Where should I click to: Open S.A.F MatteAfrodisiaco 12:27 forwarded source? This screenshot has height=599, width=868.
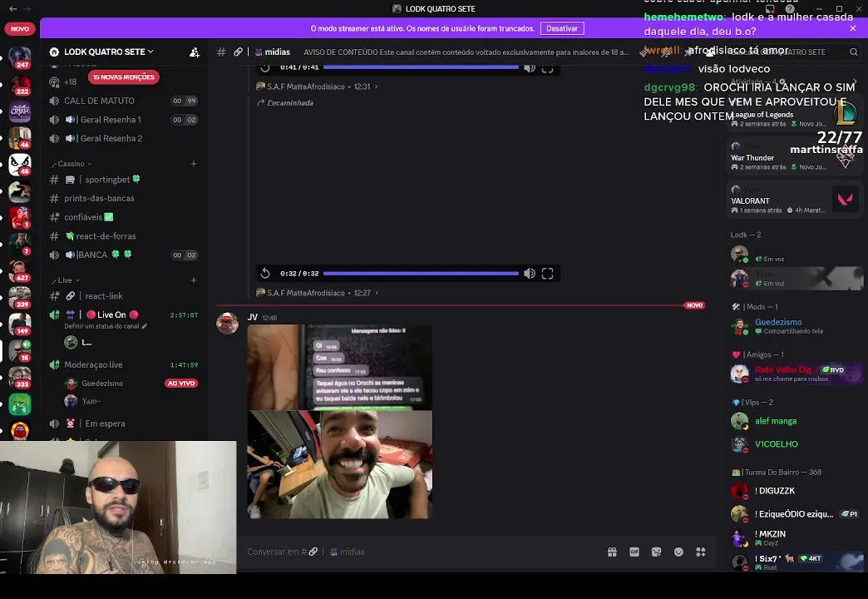pos(318,293)
